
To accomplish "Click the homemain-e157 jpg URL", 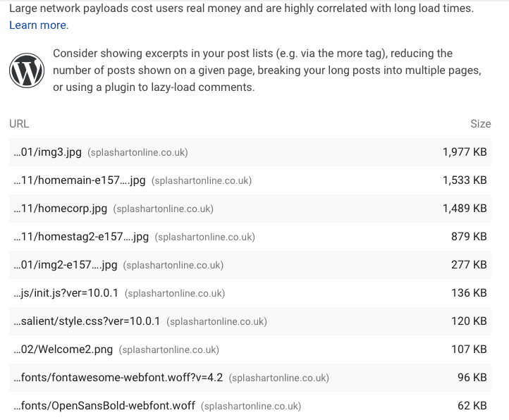I will point(80,180).
